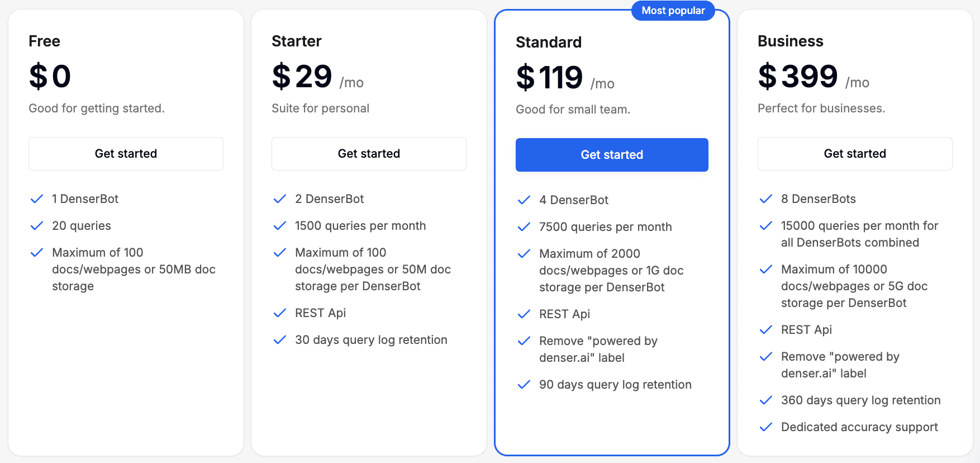Viewport: 980px width, 463px height.
Task: Click Get started under the Starter plan
Action: tap(369, 153)
